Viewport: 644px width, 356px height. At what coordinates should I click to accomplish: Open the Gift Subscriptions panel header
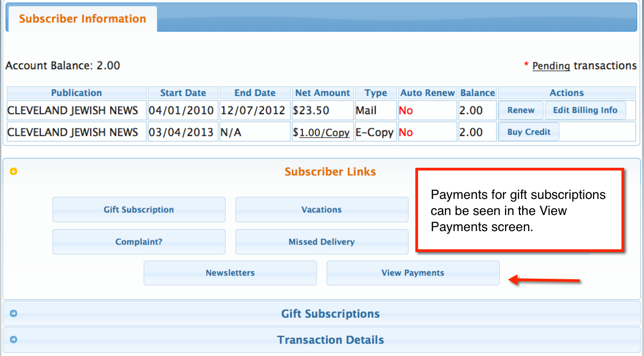tap(322, 314)
